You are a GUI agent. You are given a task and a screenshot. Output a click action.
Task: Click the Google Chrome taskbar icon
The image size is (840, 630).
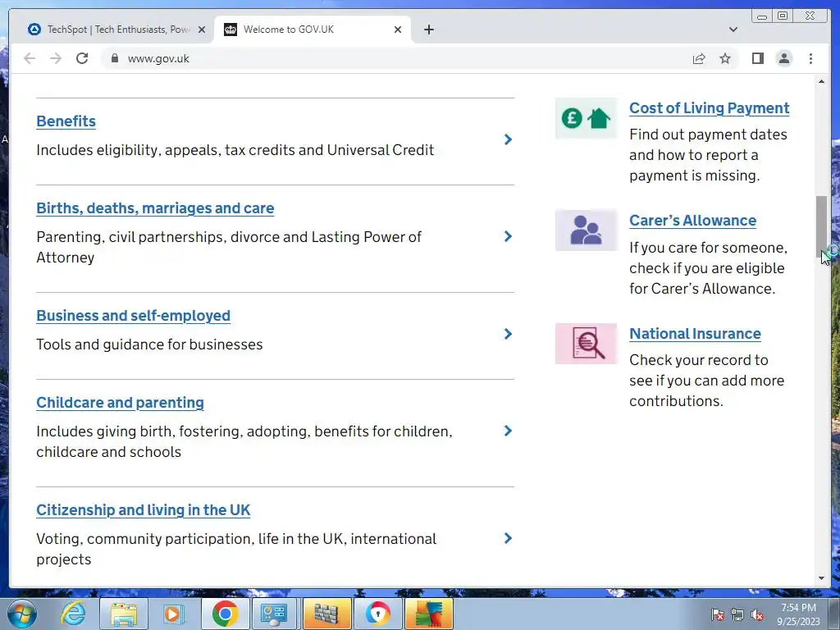click(x=225, y=614)
